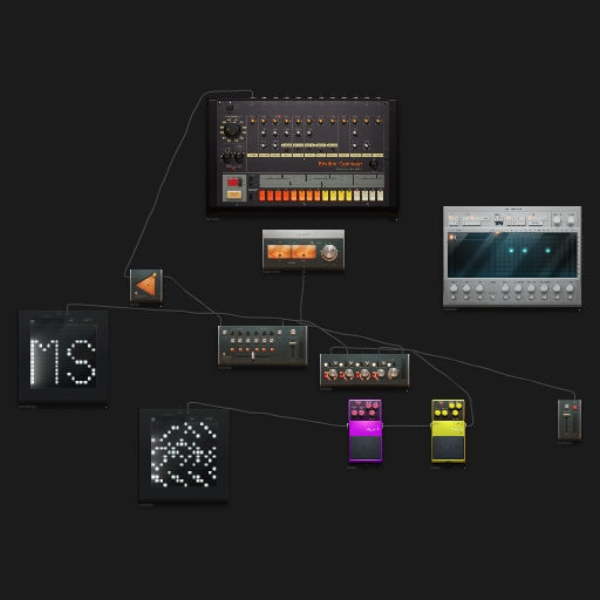
Task: Select the yellow stompbox effect pedal
Action: [448, 431]
